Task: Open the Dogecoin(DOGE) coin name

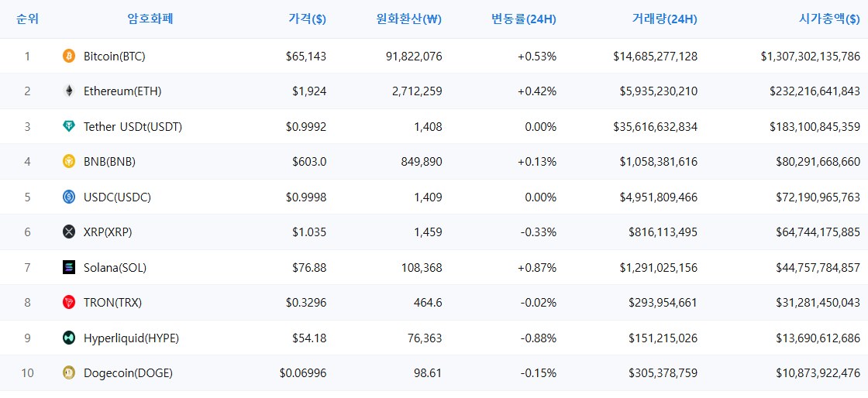Action: (129, 373)
